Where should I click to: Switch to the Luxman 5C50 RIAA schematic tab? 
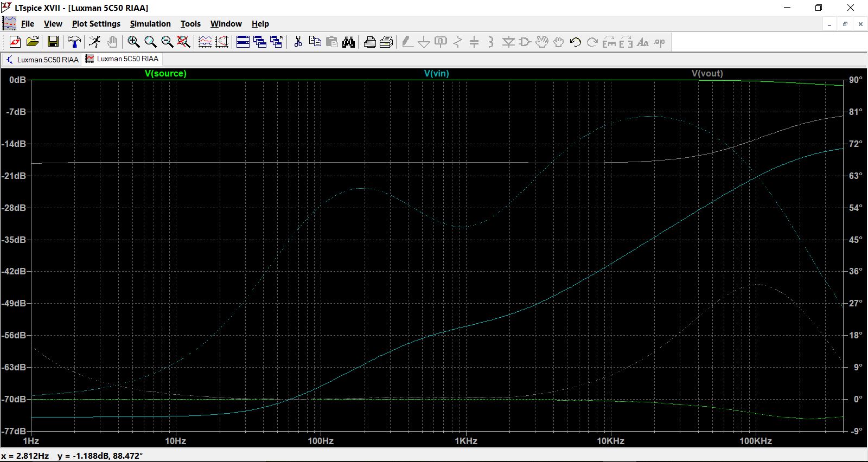42,59
